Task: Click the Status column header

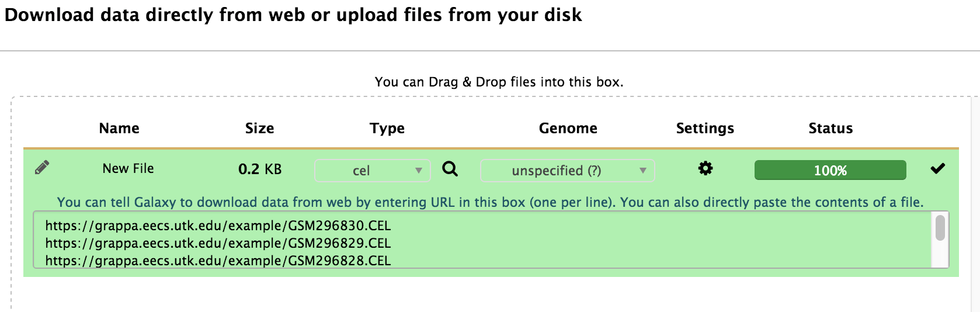Action: tap(830, 129)
